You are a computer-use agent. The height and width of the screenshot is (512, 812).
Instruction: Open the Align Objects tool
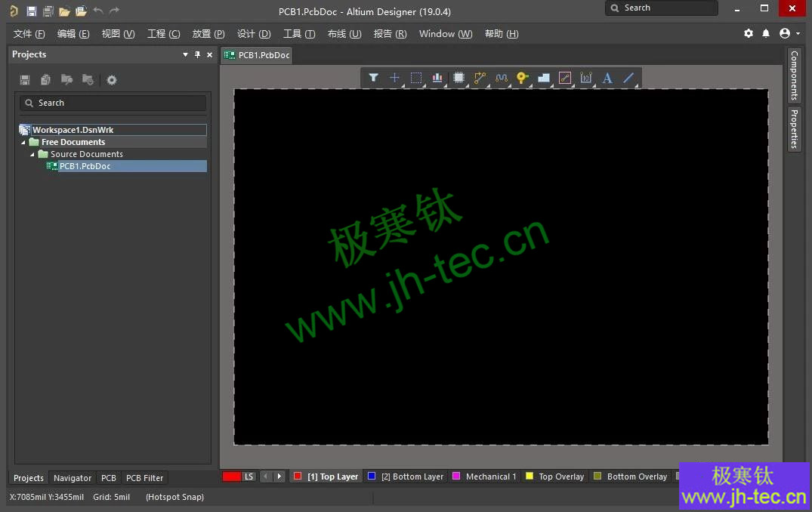[x=437, y=78]
